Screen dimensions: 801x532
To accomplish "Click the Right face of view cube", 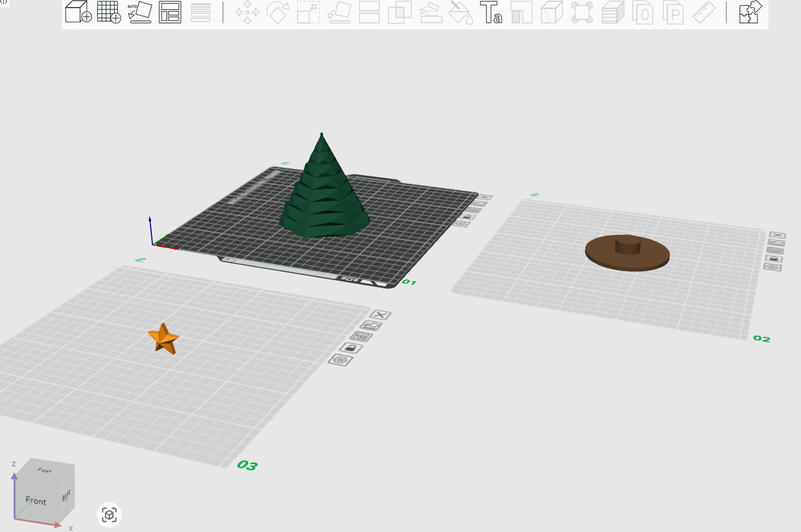I will pyautogui.click(x=66, y=496).
